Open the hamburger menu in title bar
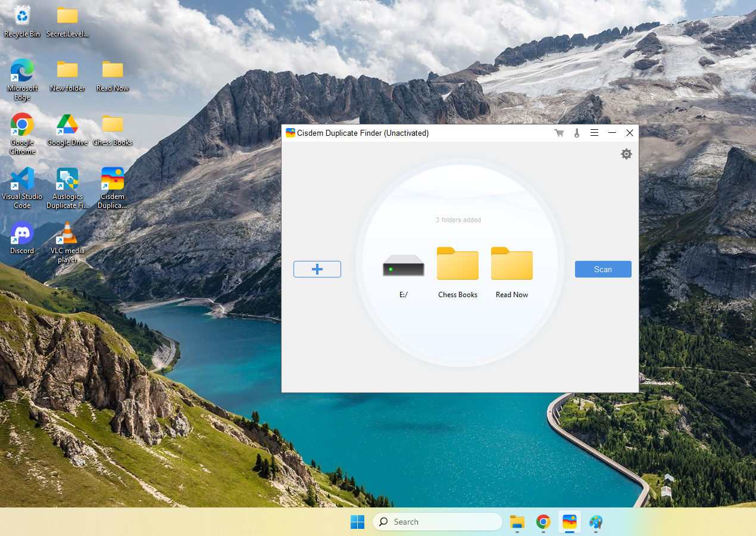The height and width of the screenshot is (536, 756). [594, 133]
